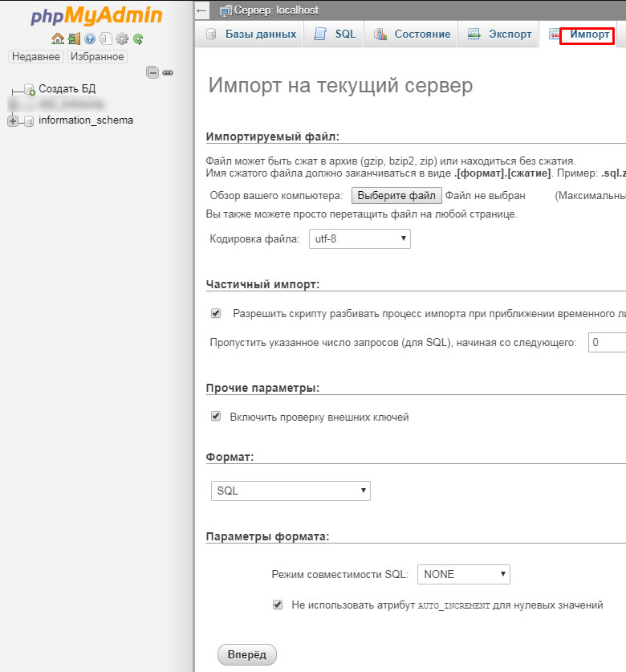
Task: Switch to the Базы данных tab
Action: pyautogui.click(x=251, y=35)
